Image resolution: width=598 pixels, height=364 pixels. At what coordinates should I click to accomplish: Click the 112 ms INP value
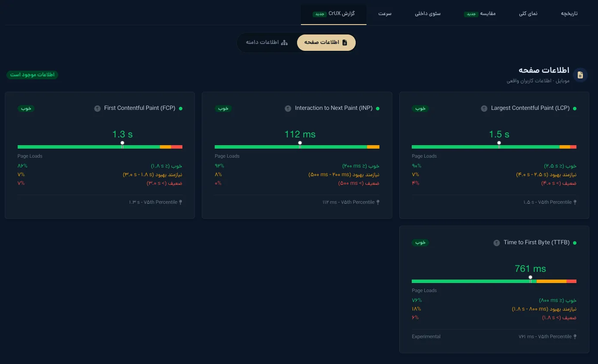click(x=300, y=134)
